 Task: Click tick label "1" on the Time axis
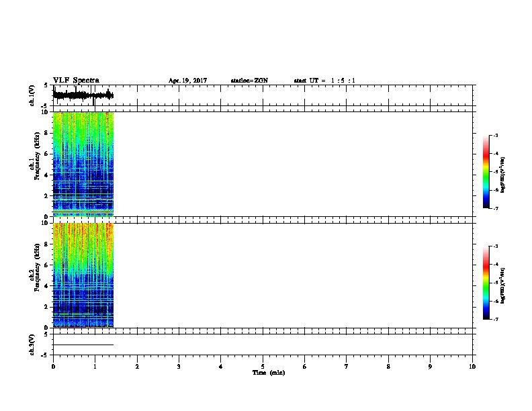(x=95, y=367)
